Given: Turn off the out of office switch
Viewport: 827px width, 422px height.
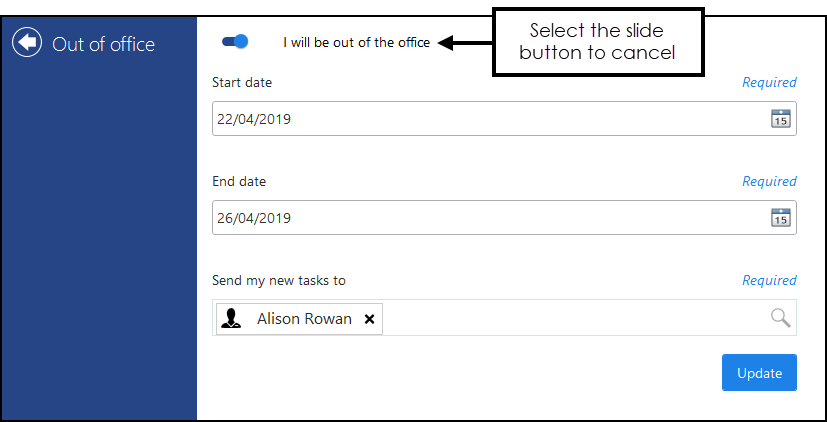Looking at the screenshot, I should click(236, 42).
